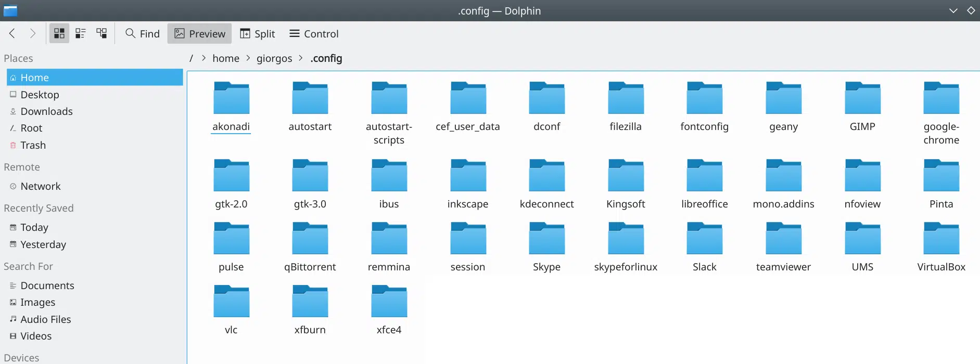This screenshot has width=980, height=364.
Task: Open Downloads in Places panel
Action: [x=95, y=111]
